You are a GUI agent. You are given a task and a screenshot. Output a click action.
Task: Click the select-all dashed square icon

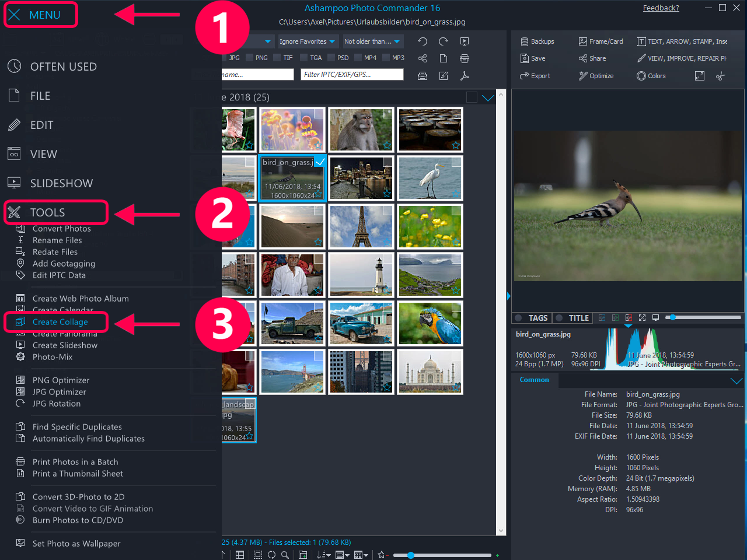point(258,555)
